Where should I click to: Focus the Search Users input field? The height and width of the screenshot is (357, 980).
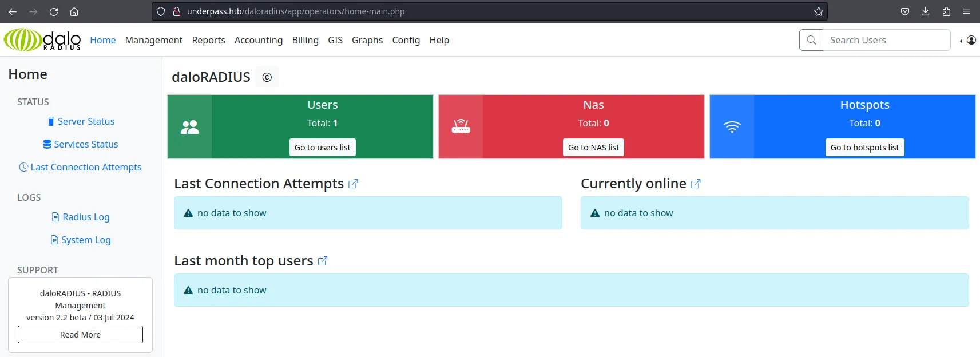coord(887,40)
